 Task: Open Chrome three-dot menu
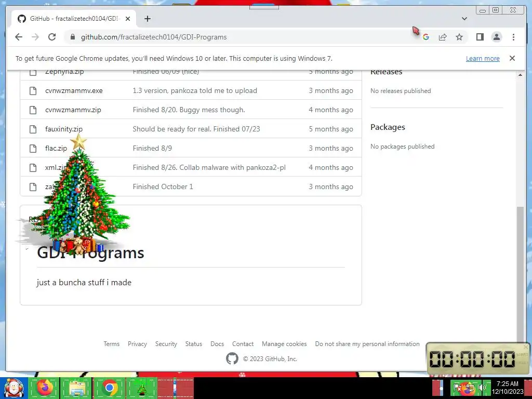click(513, 37)
